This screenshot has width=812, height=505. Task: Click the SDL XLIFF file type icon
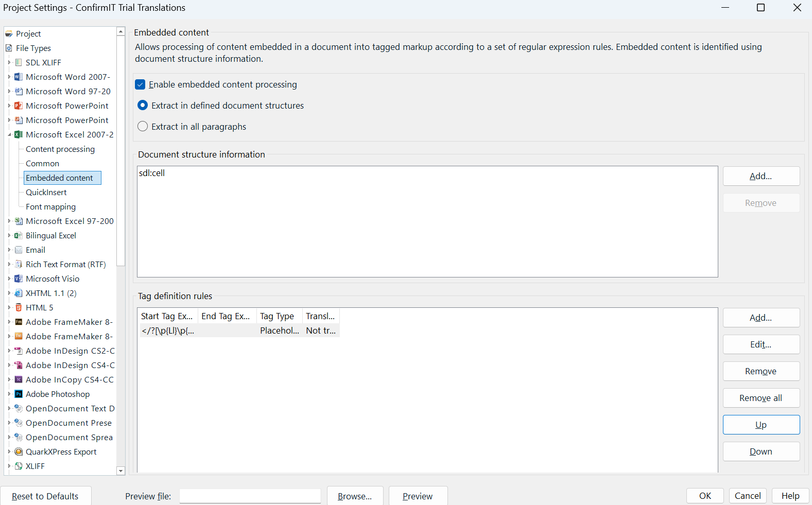tap(19, 62)
